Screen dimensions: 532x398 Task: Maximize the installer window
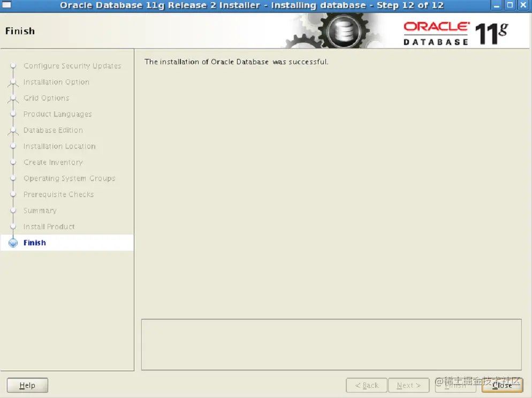[x=510, y=5]
